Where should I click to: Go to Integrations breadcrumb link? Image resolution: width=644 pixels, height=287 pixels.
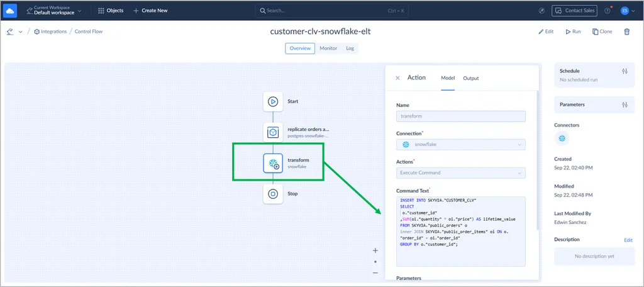(50, 31)
